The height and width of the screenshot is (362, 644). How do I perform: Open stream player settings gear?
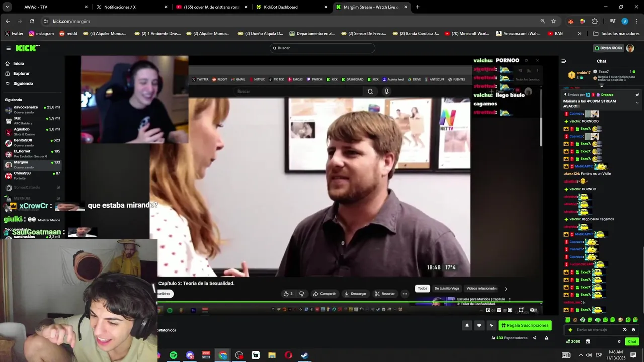[533, 310]
